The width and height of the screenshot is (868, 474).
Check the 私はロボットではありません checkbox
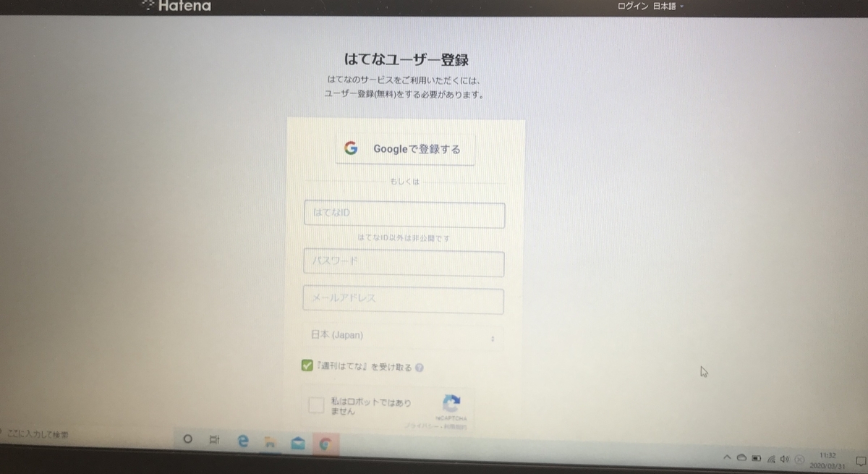[x=316, y=405]
